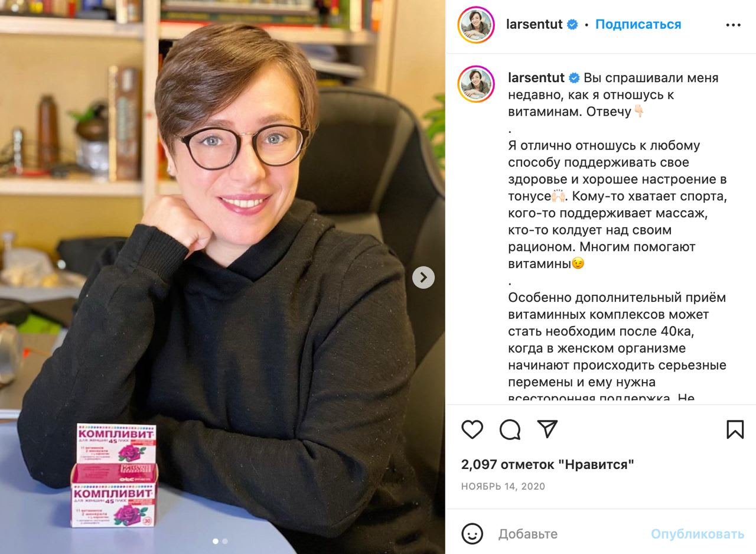Open the emoji picker smiley icon
Image resolution: width=756 pixels, height=554 pixels.
pyautogui.click(x=472, y=534)
